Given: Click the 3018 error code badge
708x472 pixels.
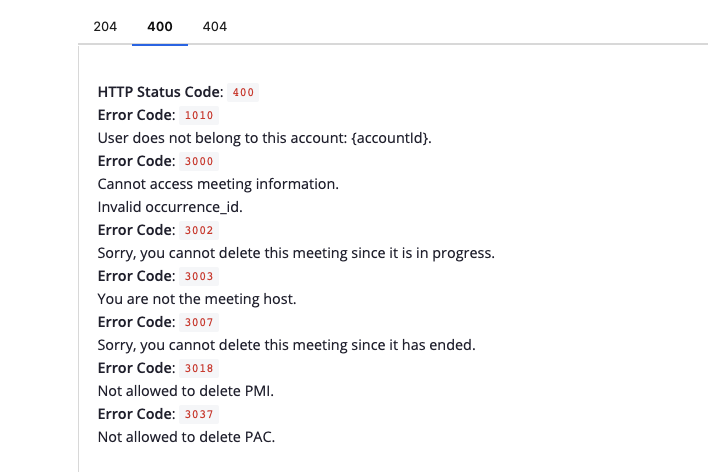Looking at the screenshot, I should (x=199, y=369).
